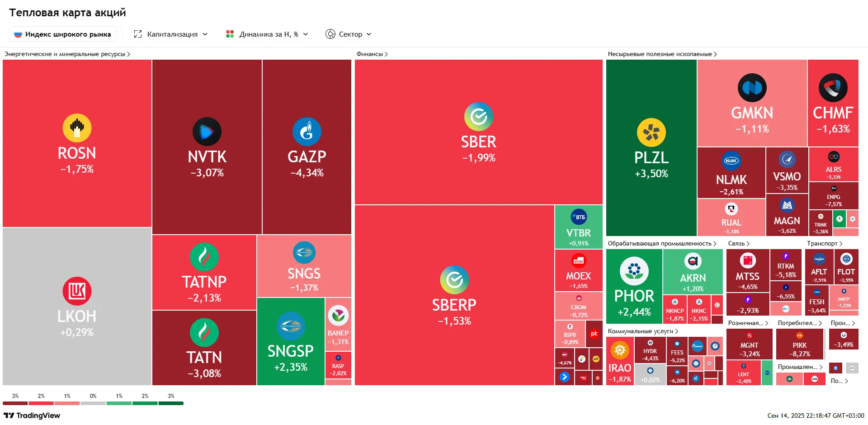Open the Сектор grouping dropdown

[x=349, y=34]
